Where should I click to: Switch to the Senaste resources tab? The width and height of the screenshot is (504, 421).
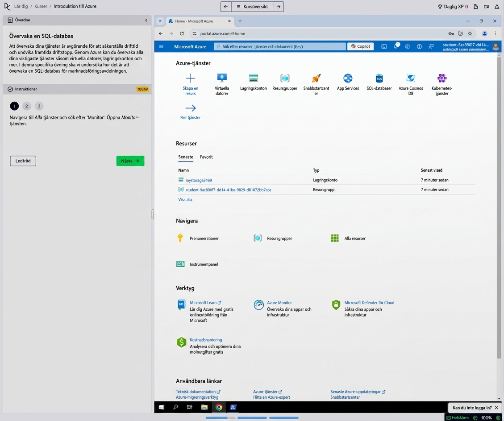click(186, 157)
